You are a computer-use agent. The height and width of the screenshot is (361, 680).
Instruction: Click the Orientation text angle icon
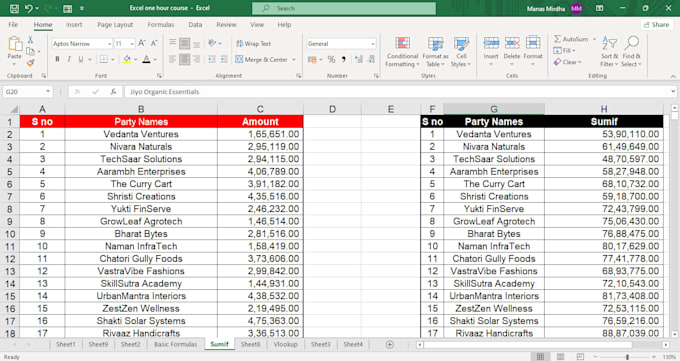212,43
